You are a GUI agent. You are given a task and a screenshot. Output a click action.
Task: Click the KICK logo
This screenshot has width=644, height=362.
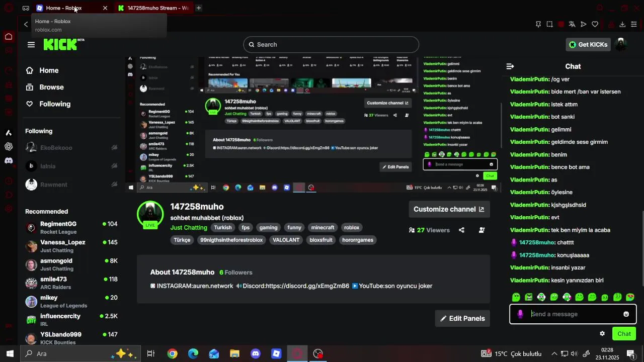(x=63, y=44)
